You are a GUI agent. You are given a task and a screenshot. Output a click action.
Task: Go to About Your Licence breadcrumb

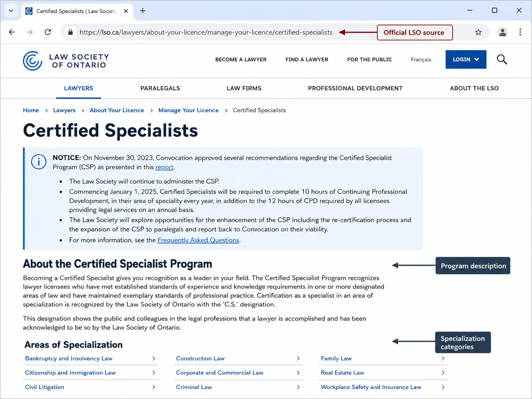pyautogui.click(x=117, y=110)
